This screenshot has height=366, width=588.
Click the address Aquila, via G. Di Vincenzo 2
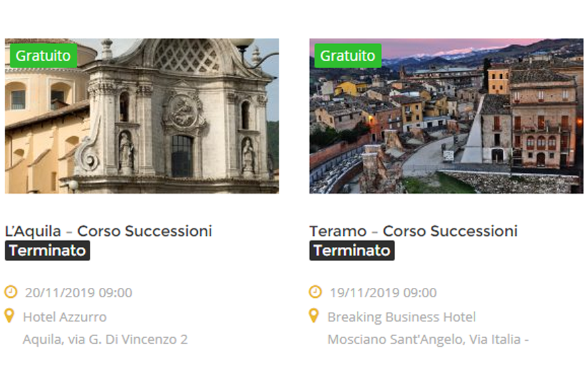pos(105,339)
